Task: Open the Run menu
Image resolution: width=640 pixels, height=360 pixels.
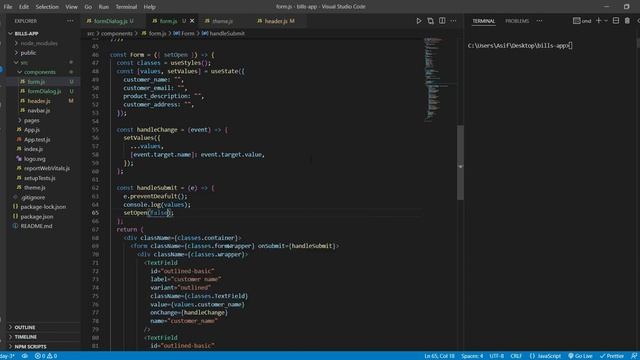Action: click(x=104, y=7)
